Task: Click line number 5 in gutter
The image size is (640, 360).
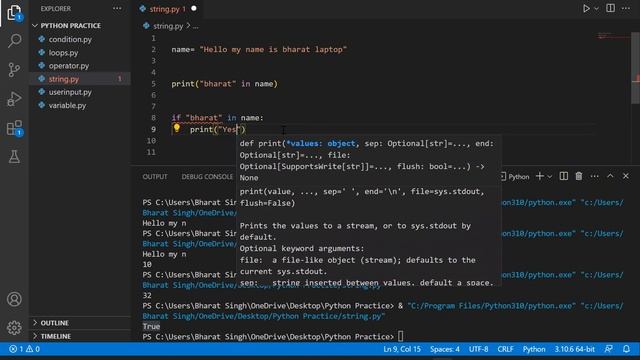Action: click(x=153, y=84)
